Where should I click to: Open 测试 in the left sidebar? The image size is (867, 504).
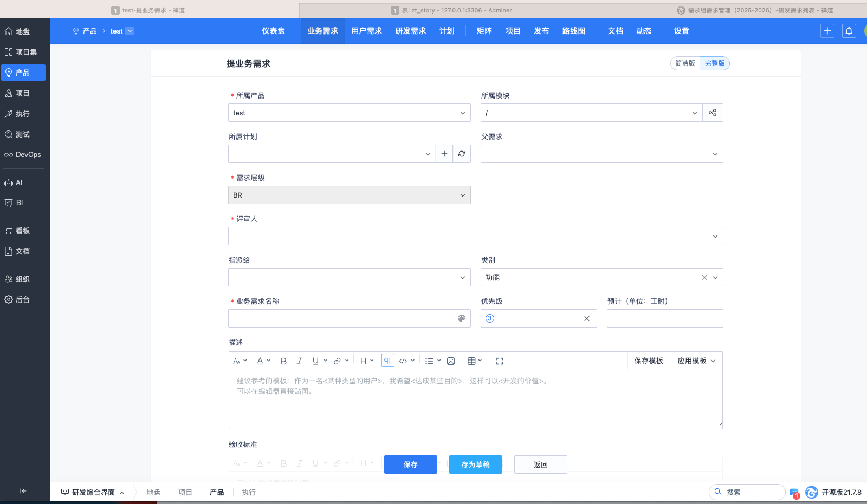(x=23, y=134)
